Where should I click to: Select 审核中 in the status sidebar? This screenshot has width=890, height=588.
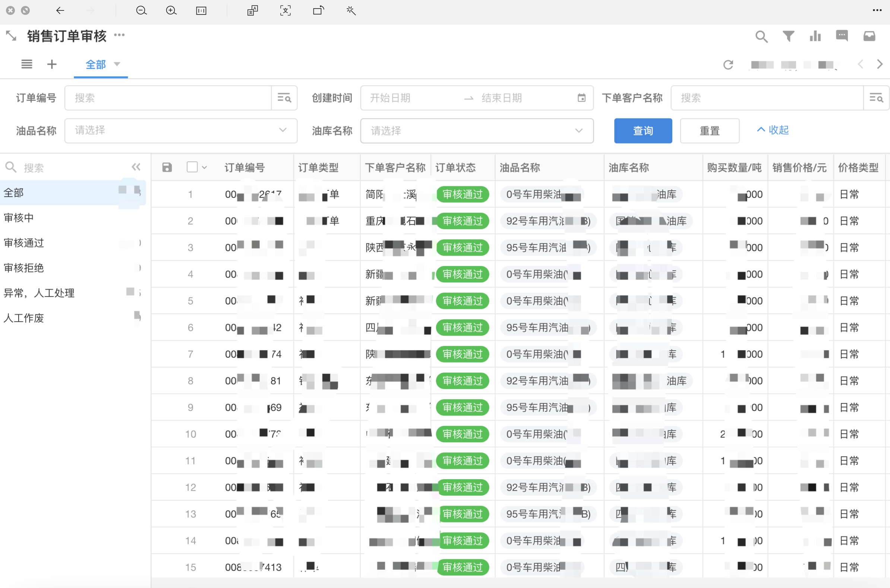(x=73, y=218)
